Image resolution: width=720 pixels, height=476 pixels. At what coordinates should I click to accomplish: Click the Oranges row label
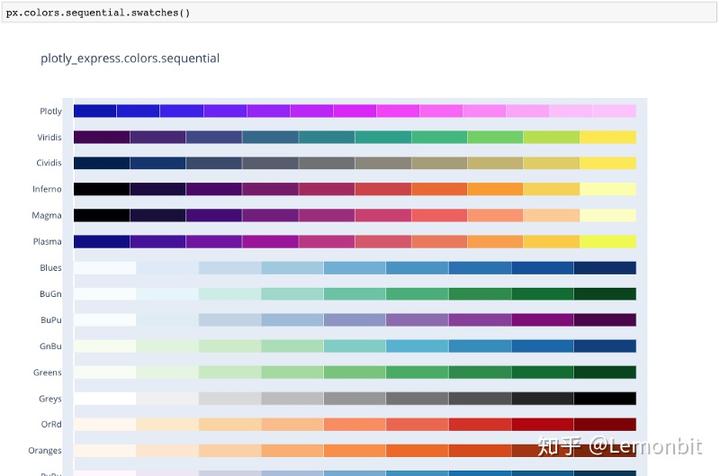click(46, 450)
